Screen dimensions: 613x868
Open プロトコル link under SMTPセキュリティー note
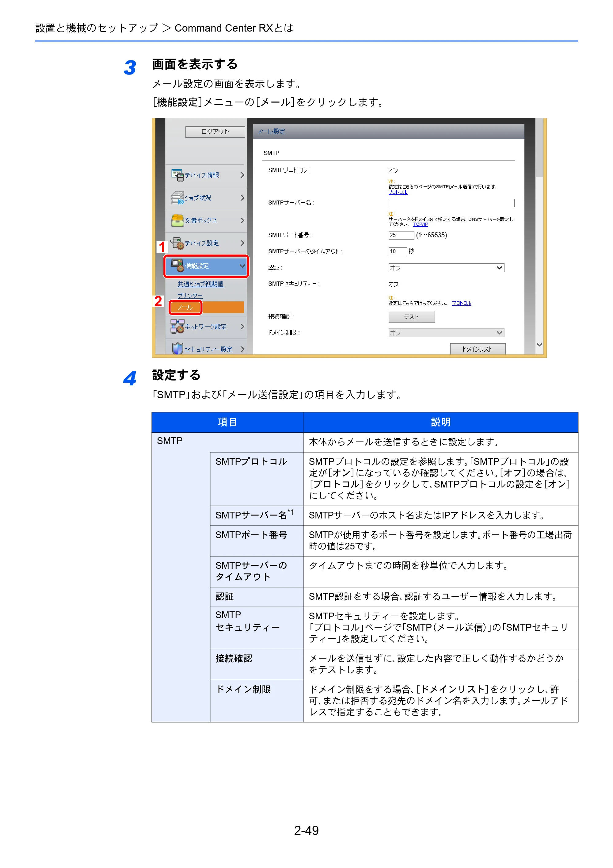coord(462,303)
